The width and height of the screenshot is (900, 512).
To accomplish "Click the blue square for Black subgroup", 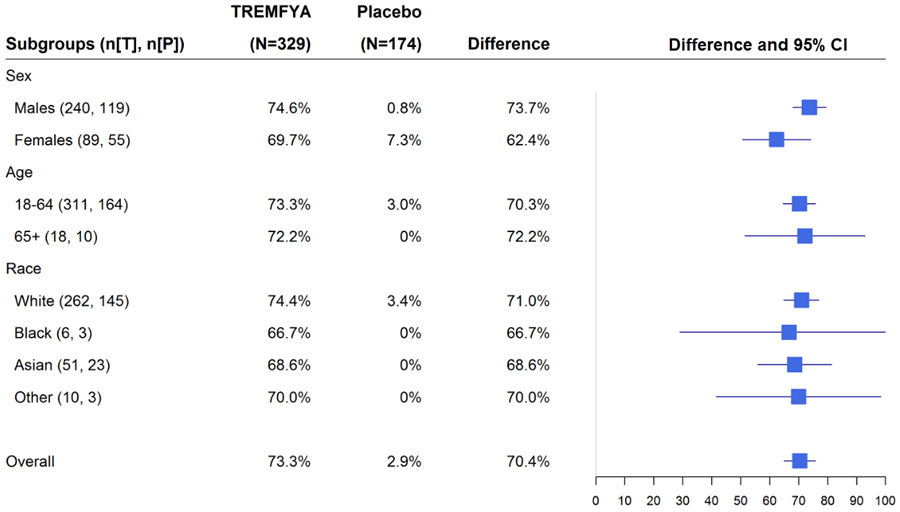I will [789, 332].
